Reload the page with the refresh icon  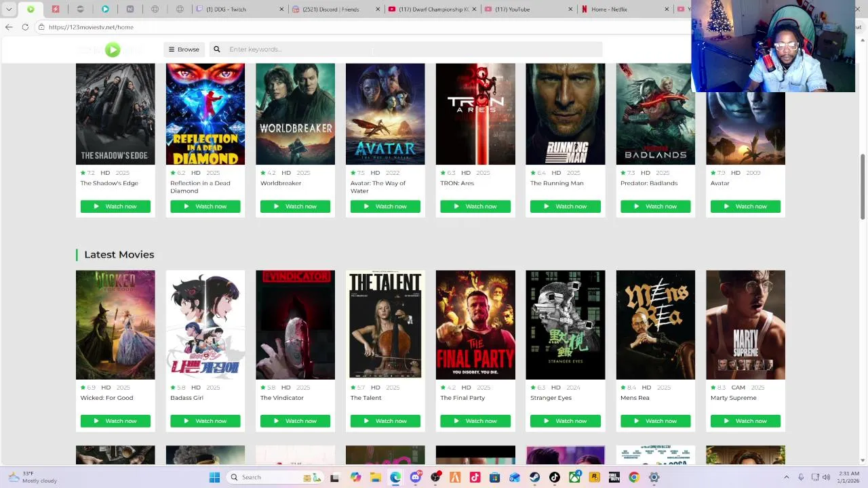(x=25, y=27)
